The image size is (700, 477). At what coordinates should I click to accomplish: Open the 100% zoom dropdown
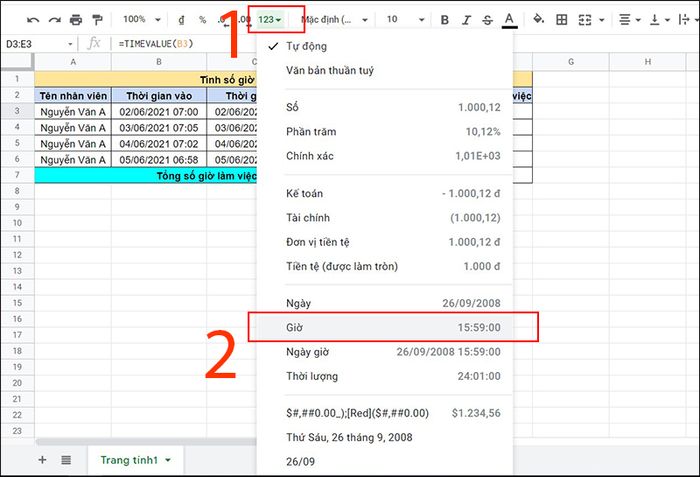click(x=142, y=20)
